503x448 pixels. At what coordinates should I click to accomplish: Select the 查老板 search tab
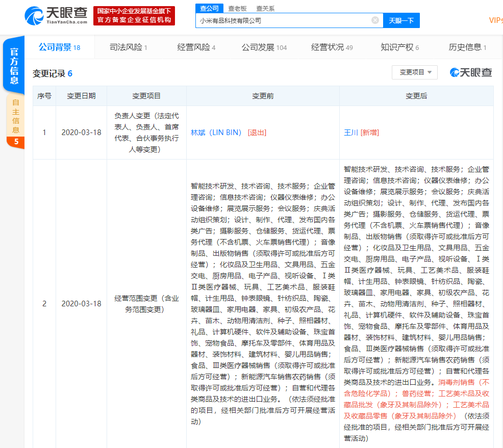tap(237, 9)
